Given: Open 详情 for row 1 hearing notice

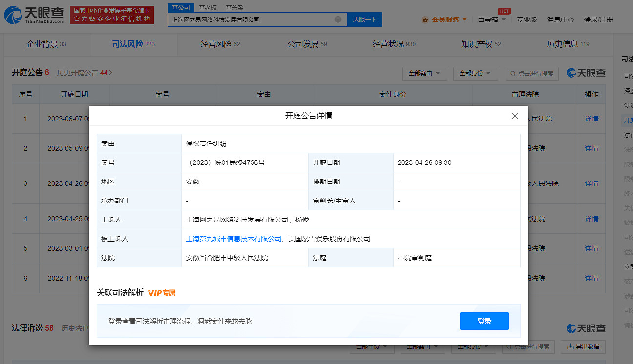Looking at the screenshot, I should click(x=591, y=119).
